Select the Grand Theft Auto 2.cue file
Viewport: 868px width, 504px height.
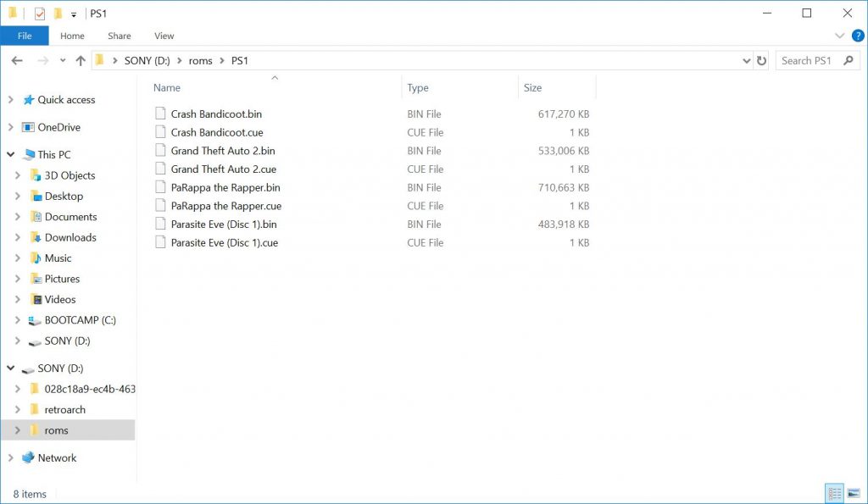point(224,169)
